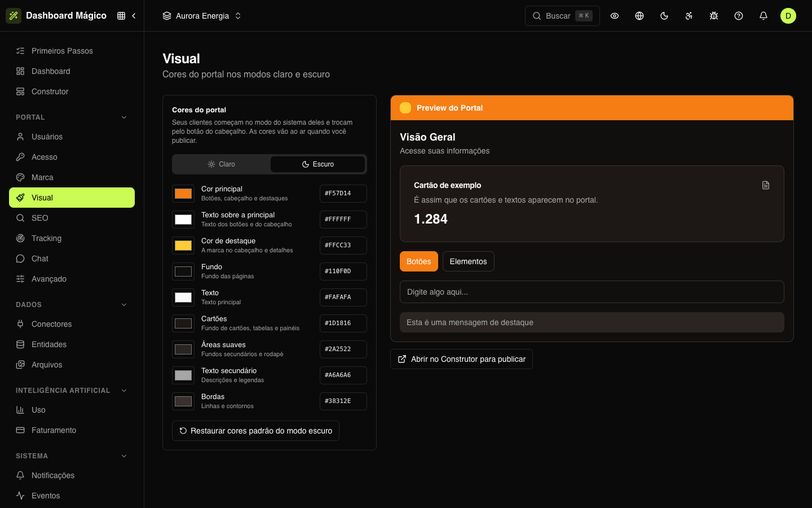Open Aurora Energia workspace selector
The width and height of the screenshot is (812, 508).
(202, 16)
